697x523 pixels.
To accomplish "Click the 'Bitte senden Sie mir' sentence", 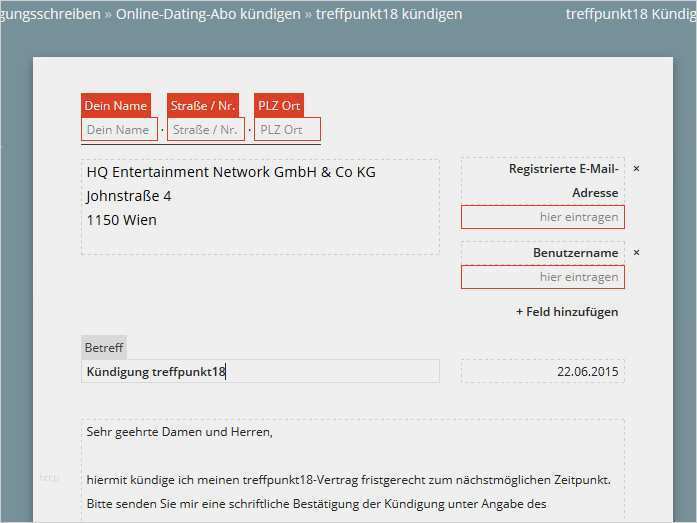I will coord(316,504).
